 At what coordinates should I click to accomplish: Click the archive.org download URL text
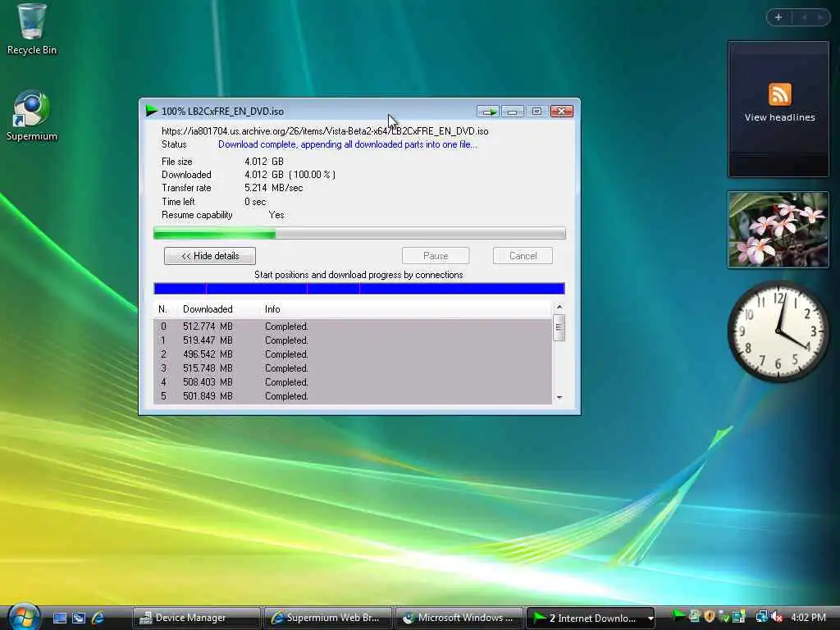pos(325,130)
